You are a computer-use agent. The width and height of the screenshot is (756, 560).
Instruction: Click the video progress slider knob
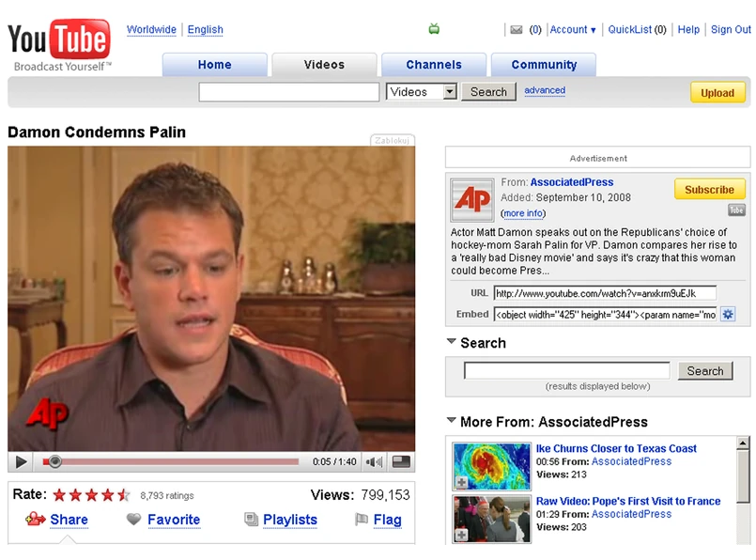(x=55, y=461)
